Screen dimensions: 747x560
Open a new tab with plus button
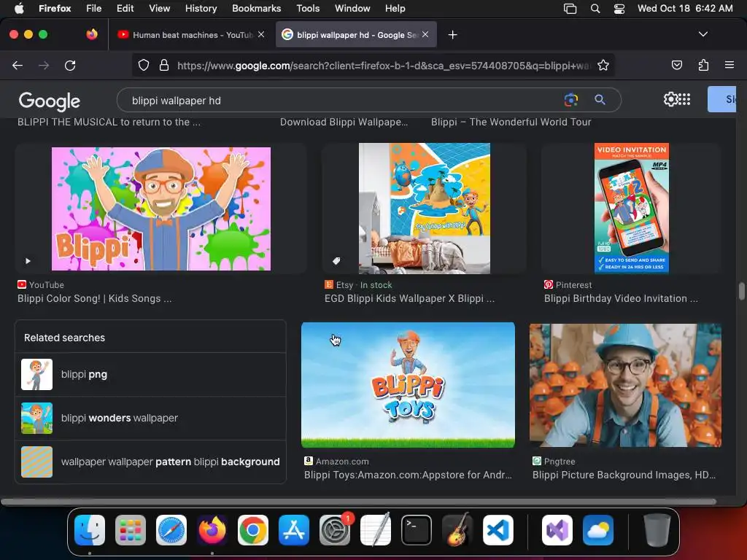452,35
